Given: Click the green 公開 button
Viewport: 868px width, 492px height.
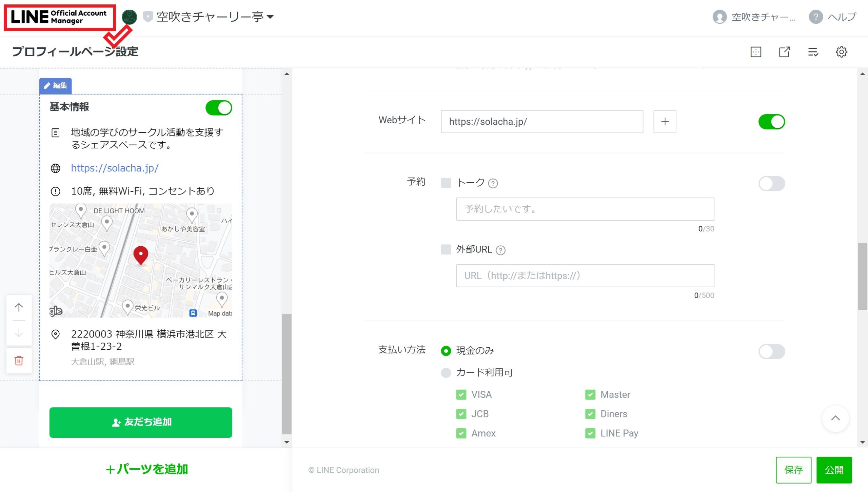Looking at the screenshot, I should [x=834, y=470].
